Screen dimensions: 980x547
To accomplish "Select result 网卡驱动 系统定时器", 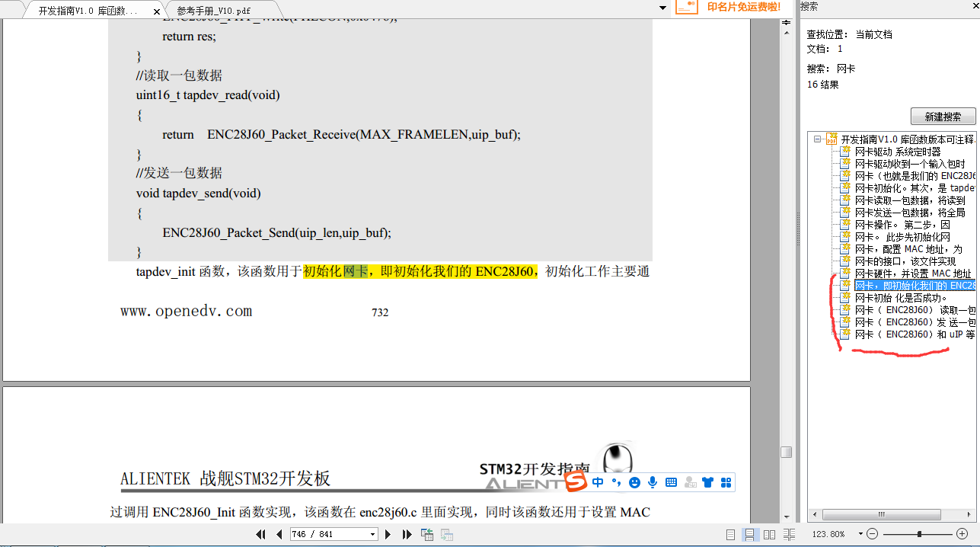I will pyautogui.click(x=898, y=152).
